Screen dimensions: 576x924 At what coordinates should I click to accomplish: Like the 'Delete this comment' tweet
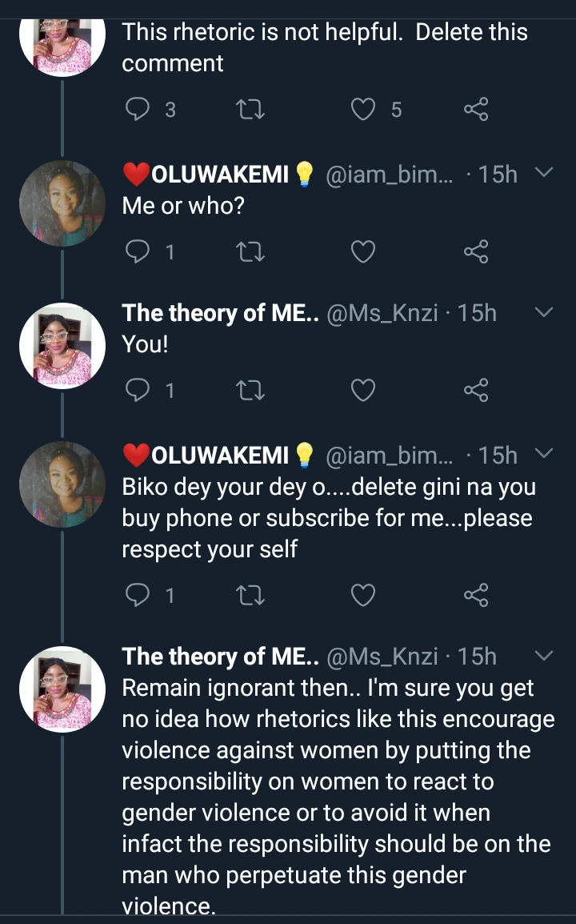pyautogui.click(x=364, y=109)
